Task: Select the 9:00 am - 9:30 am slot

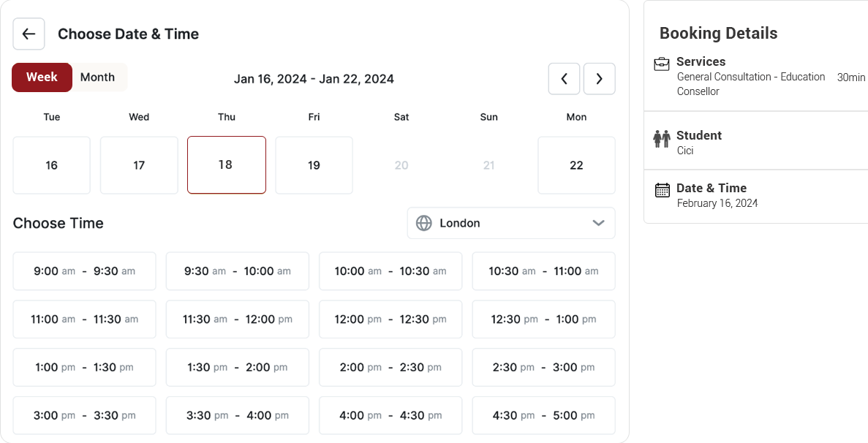Action: click(84, 271)
